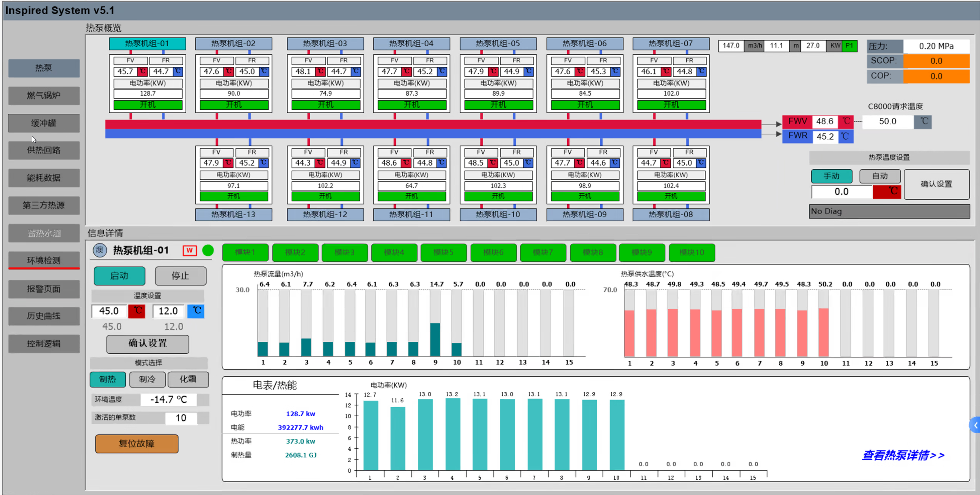
Task: Click the blue FWR return temperature label
Action: (x=797, y=136)
